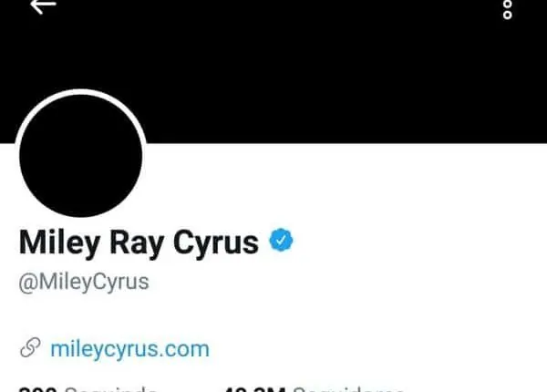
Task: Return to previous screen with left arrow
Action: 43,5
